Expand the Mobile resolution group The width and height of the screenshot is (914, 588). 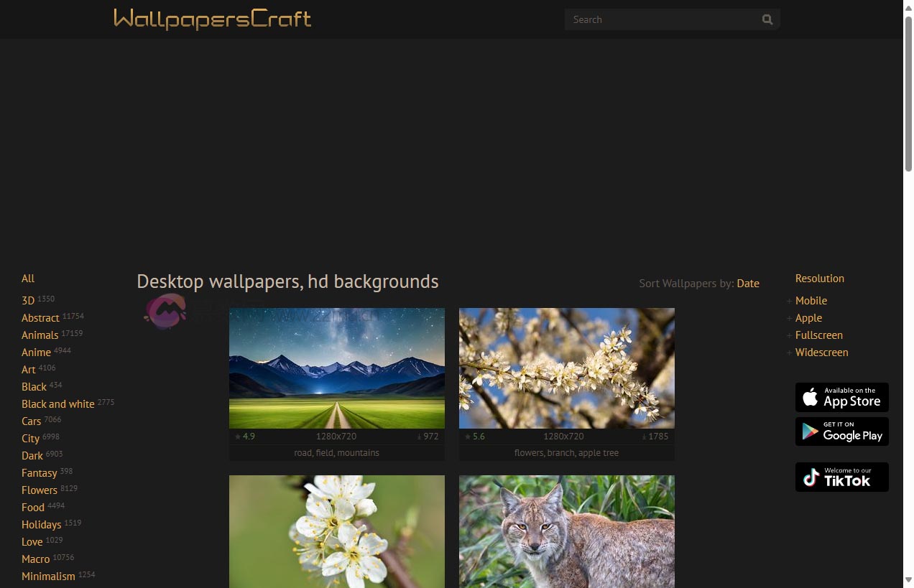[x=790, y=301]
